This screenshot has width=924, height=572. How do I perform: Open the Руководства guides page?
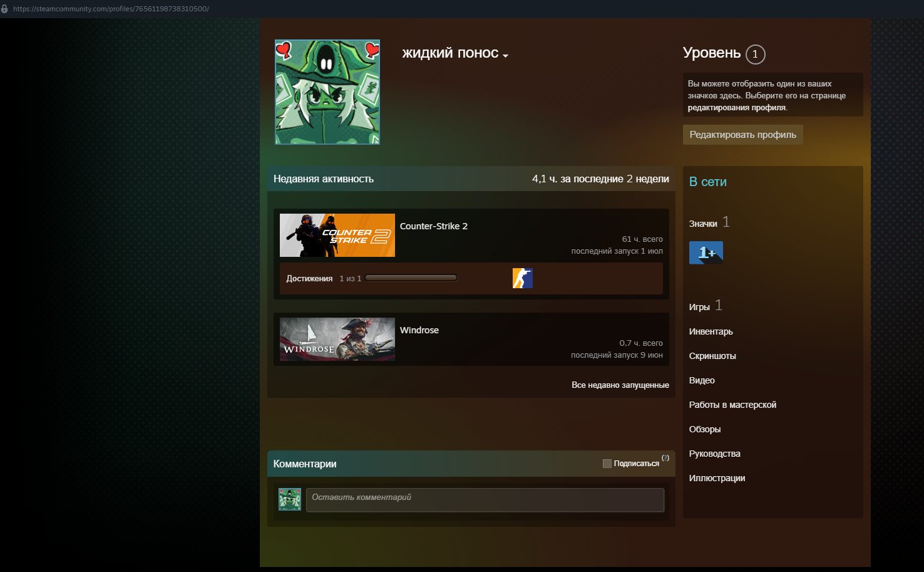coord(714,454)
